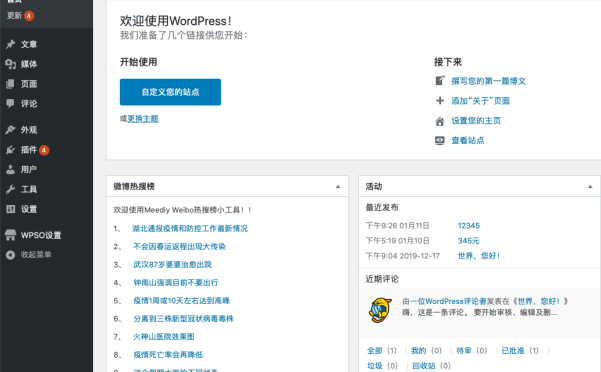Open the recent post 345元

[468, 241]
